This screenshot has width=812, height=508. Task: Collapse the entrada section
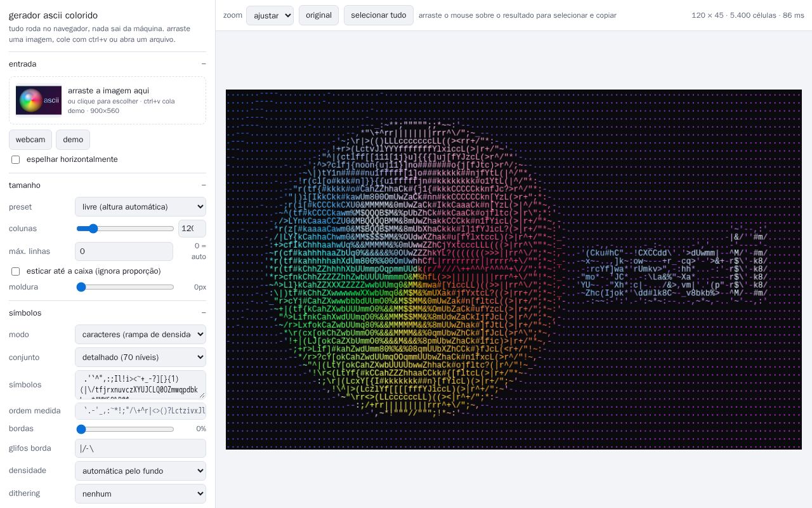pyautogui.click(x=107, y=64)
